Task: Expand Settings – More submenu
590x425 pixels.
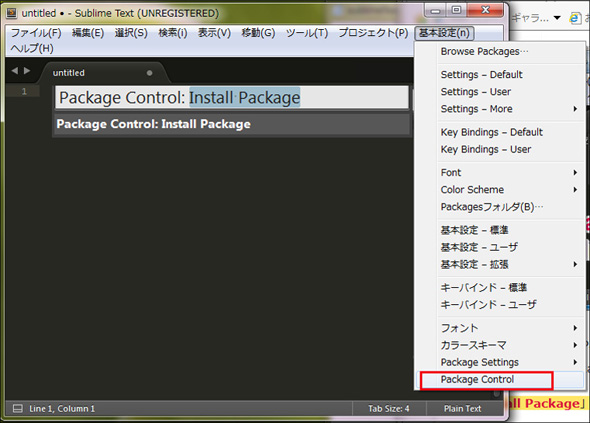Action: coord(500,109)
